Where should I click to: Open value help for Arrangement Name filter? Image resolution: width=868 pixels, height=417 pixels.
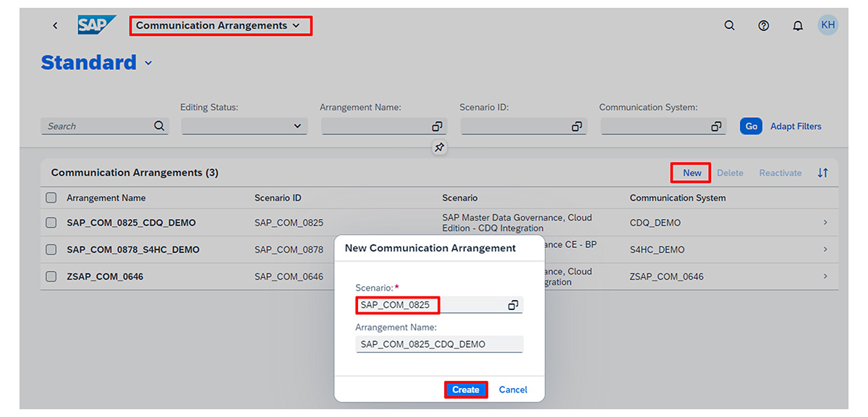pos(437,126)
